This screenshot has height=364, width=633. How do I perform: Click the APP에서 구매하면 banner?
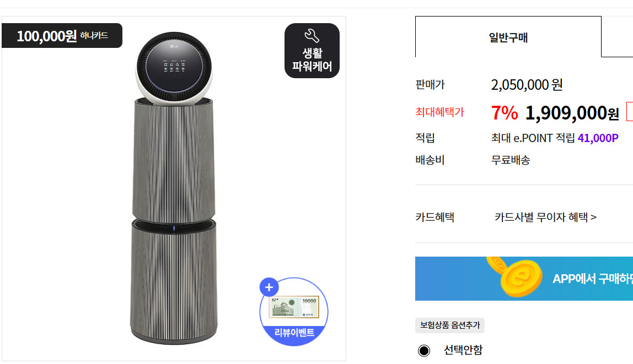coord(524,279)
